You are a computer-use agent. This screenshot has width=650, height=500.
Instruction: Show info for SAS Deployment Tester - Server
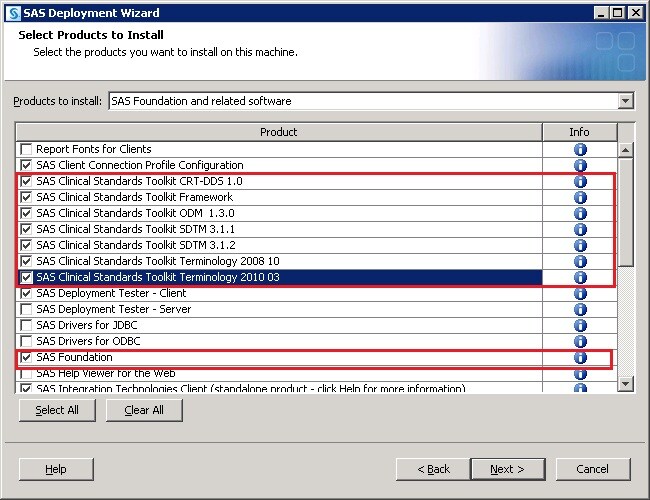(x=580, y=309)
